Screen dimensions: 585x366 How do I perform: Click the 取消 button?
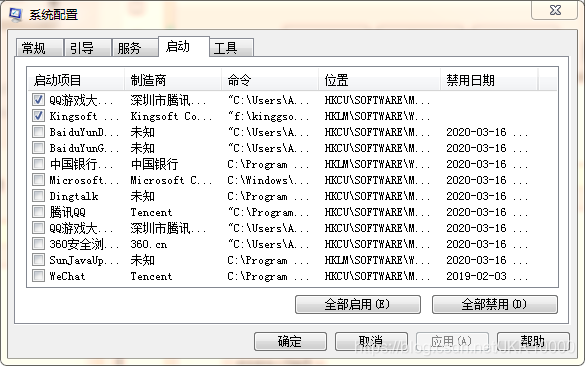371,341
